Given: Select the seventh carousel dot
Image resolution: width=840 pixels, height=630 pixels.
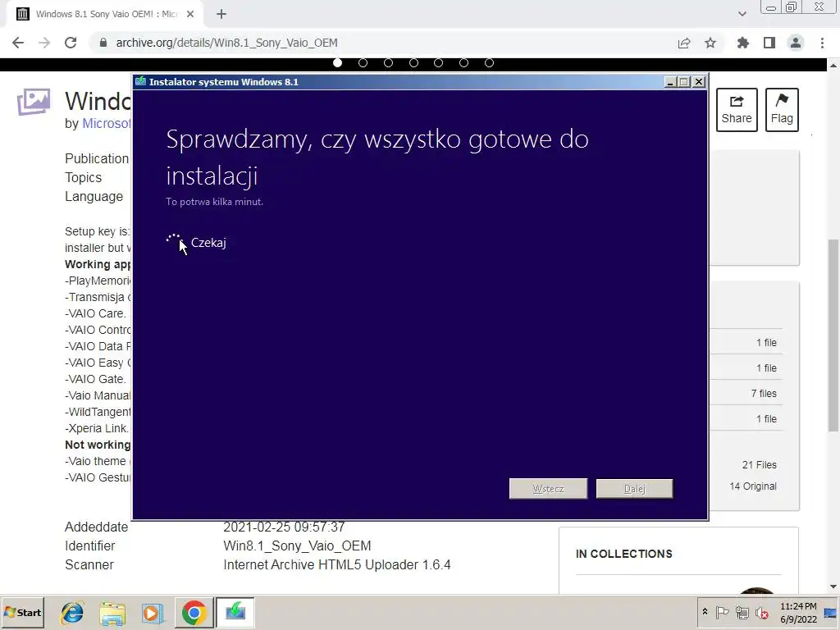Looking at the screenshot, I should click(489, 62).
